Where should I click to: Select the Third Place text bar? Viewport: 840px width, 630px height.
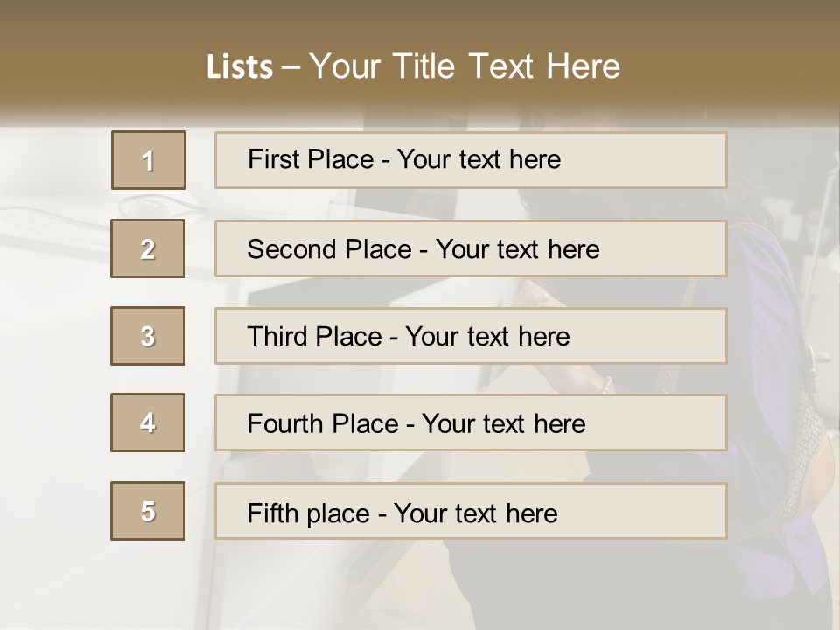click(x=471, y=336)
